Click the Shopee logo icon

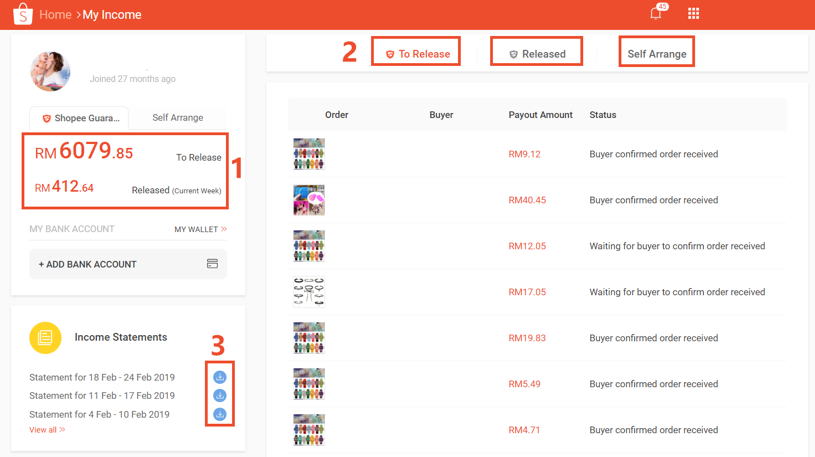click(x=22, y=14)
